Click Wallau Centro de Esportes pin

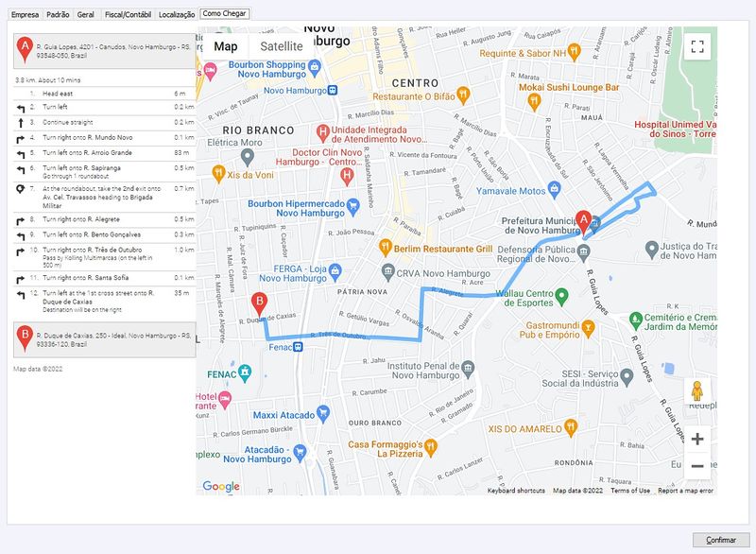tap(561, 297)
